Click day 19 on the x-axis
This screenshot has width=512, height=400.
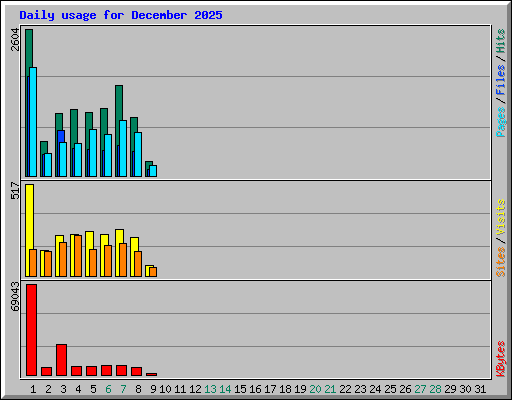click(300, 389)
